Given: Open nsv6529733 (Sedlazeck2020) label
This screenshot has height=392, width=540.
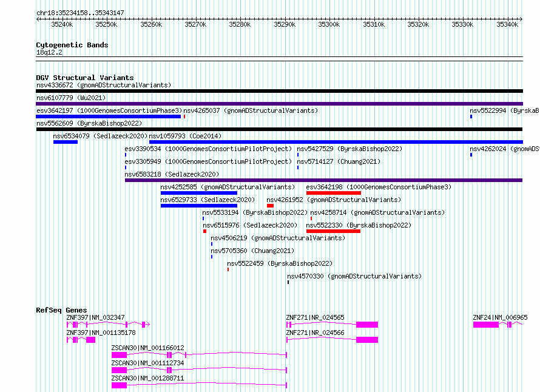Looking at the screenshot, I should pyautogui.click(x=208, y=200).
